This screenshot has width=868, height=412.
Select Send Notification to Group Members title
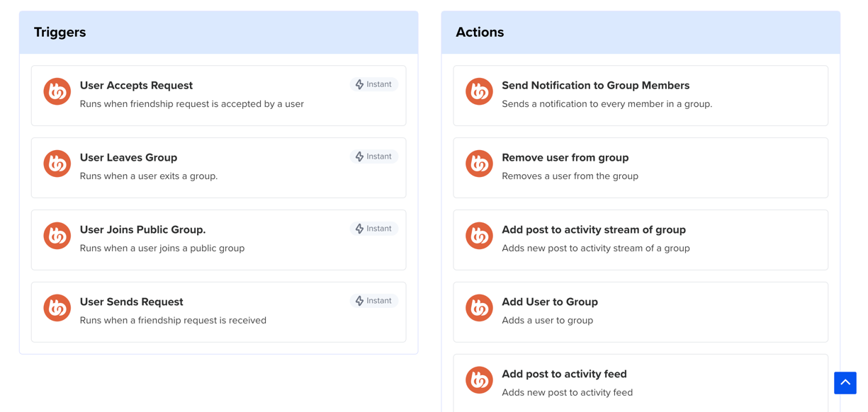(595, 85)
